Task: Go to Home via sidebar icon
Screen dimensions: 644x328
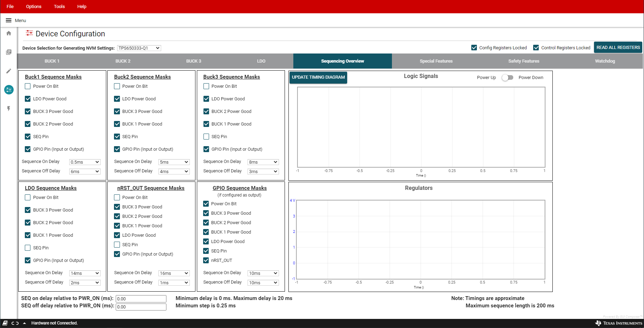Action: point(9,33)
